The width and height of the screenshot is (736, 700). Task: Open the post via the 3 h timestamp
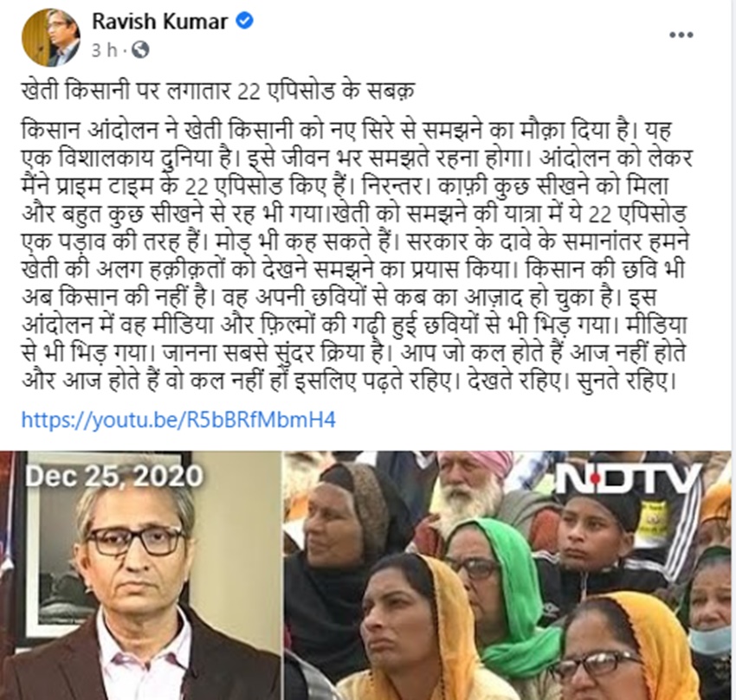pyautogui.click(x=104, y=49)
